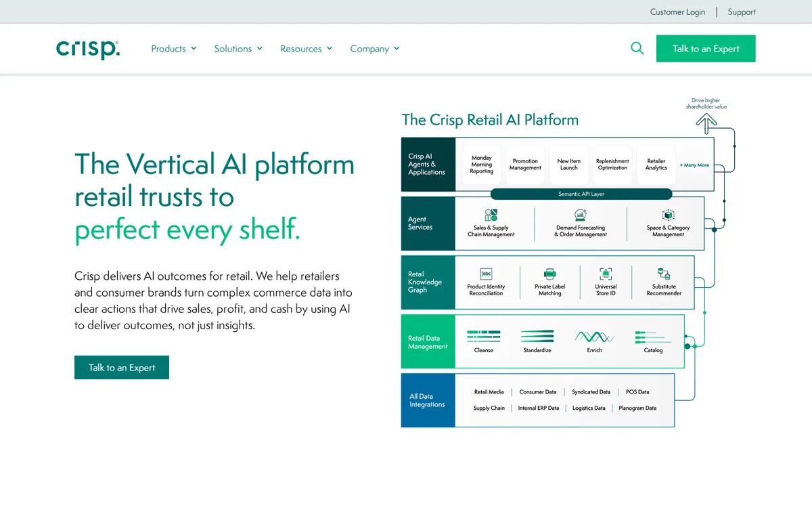Click the Universal Store ID icon
The image size is (812, 508).
click(x=606, y=274)
